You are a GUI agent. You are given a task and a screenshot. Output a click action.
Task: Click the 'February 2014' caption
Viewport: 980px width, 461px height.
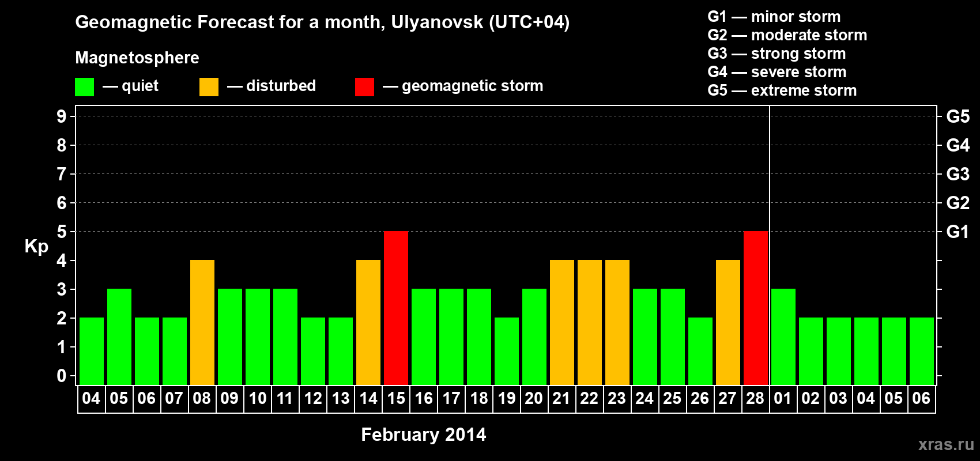424,434
